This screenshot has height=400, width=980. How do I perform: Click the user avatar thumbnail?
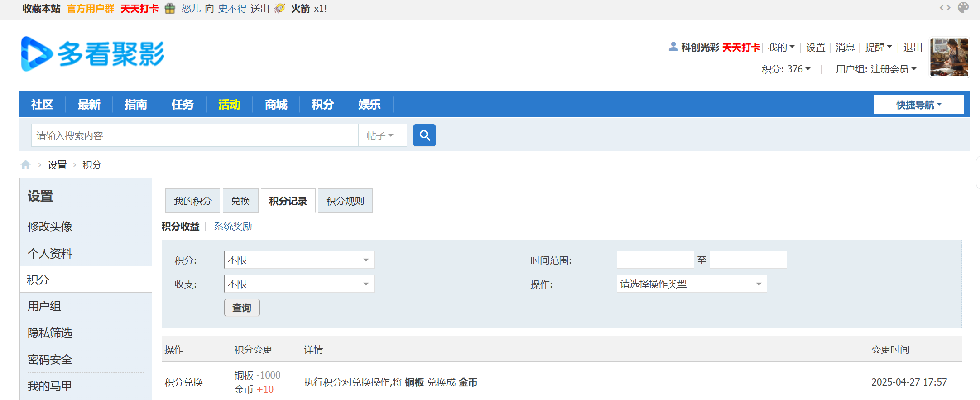tap(949, 58)
